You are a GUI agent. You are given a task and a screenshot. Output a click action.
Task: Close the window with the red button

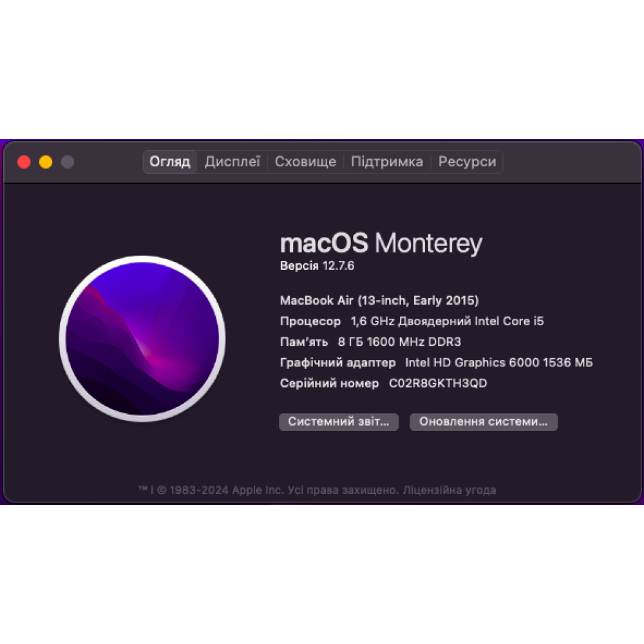24,162
